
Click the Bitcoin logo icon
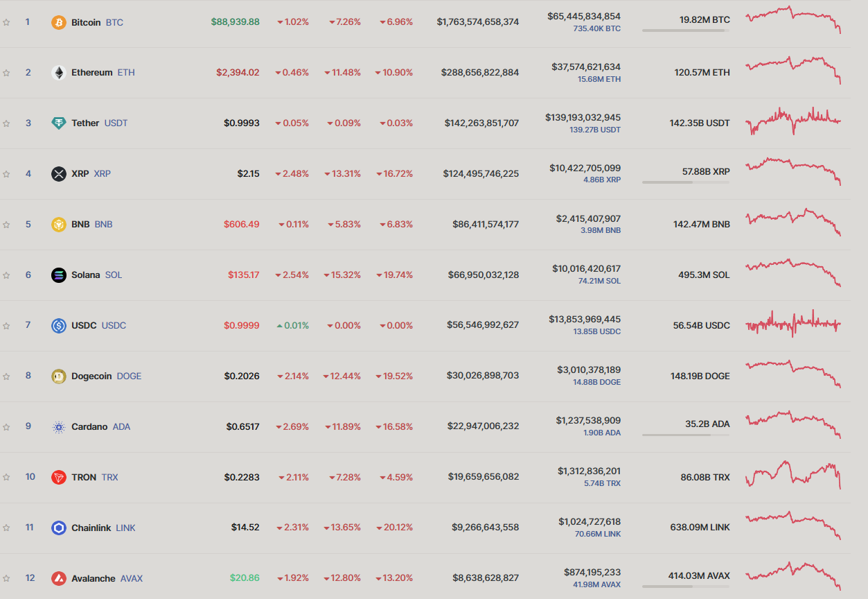tap(59, 21)
